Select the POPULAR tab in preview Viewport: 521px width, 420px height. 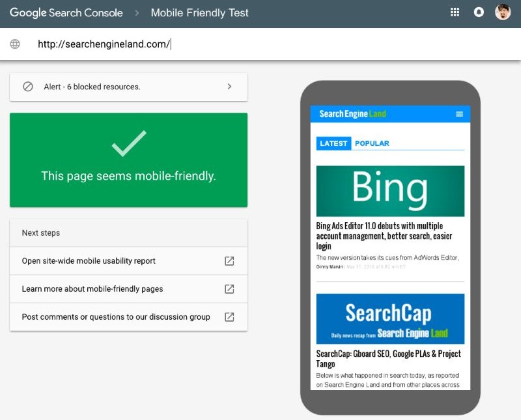point(372,143)
